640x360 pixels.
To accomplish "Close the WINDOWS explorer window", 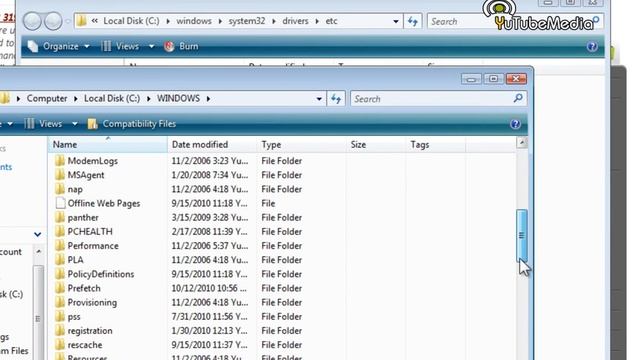I will (516, 79).
